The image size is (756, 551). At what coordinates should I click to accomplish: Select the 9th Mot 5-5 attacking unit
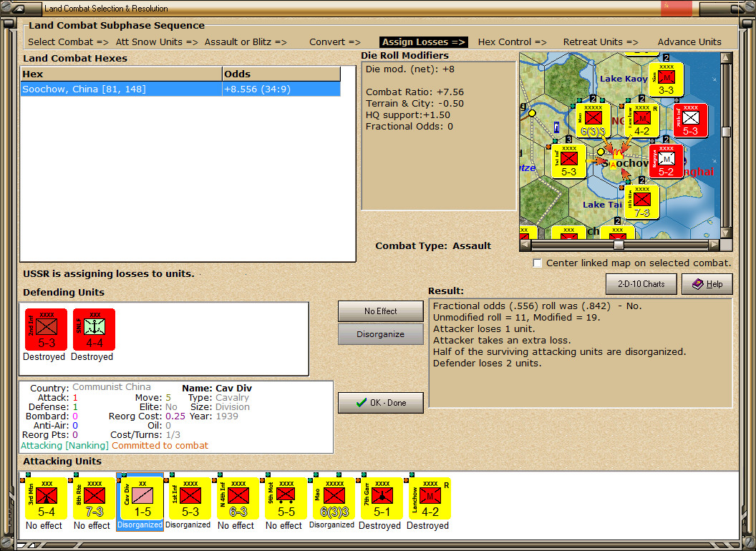(x=286, y=498)
